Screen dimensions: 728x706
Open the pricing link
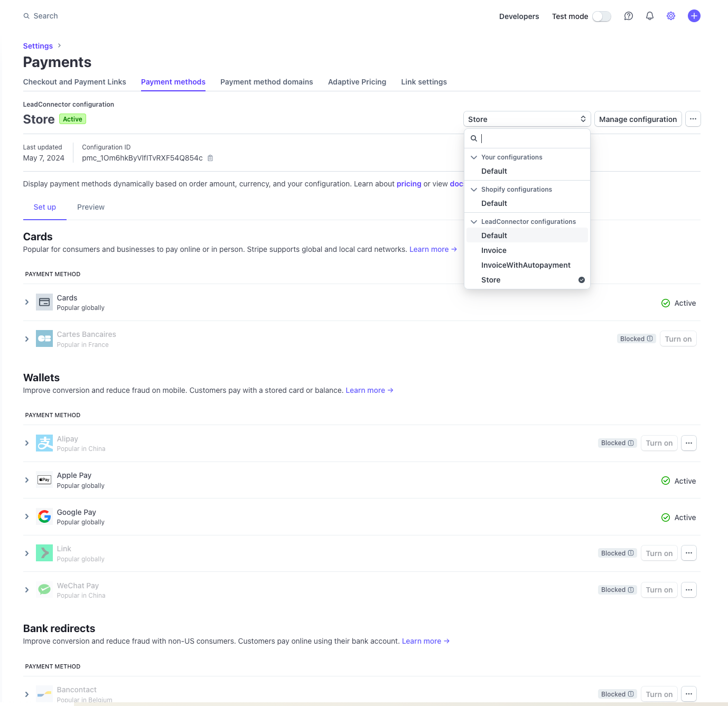tap(409, 184)
